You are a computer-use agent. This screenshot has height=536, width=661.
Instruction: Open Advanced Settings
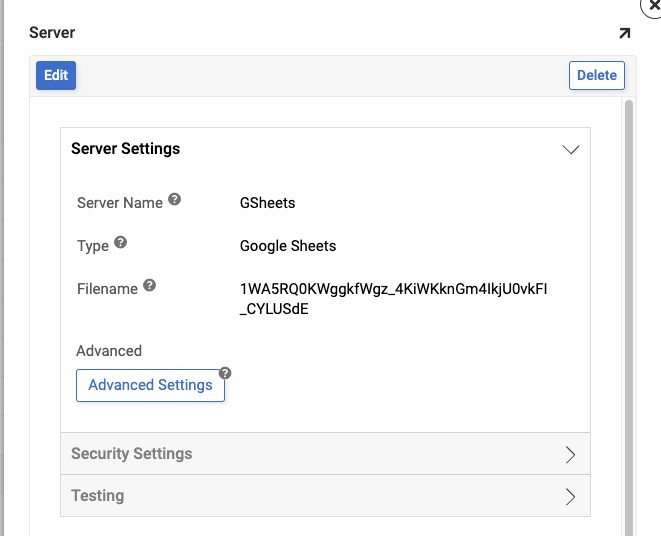click(150, 385)
